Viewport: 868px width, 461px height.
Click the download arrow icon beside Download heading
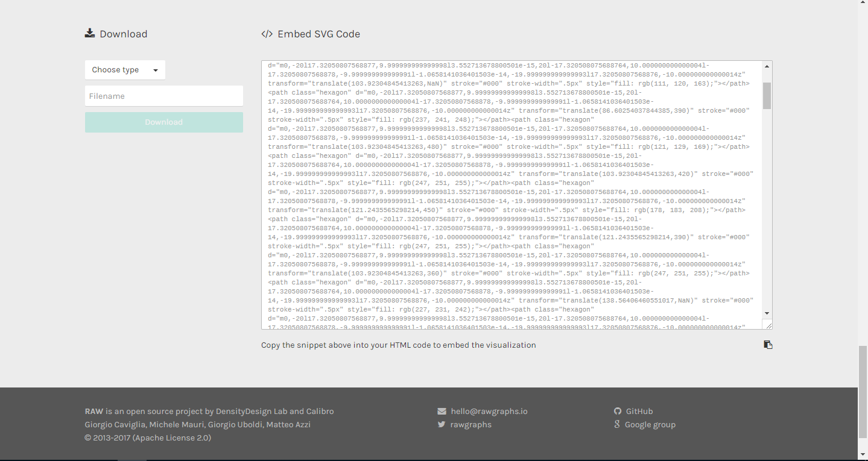[90, 34]
